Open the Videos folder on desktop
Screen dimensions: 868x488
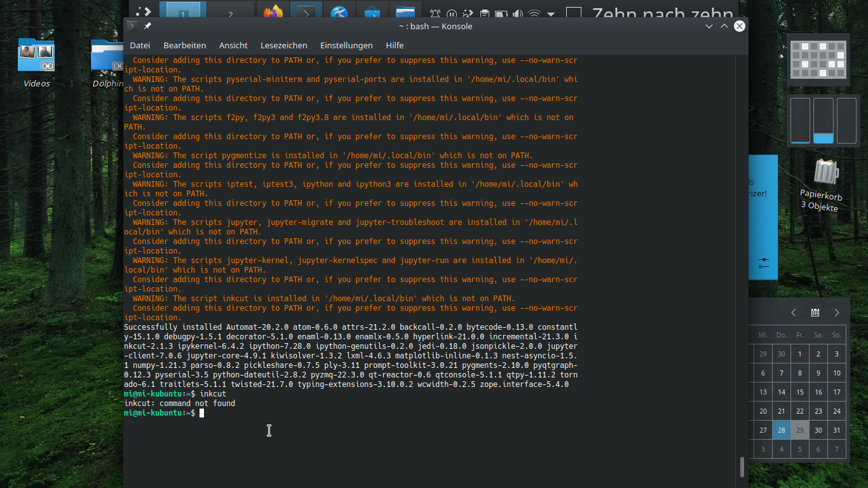point(36,56)
